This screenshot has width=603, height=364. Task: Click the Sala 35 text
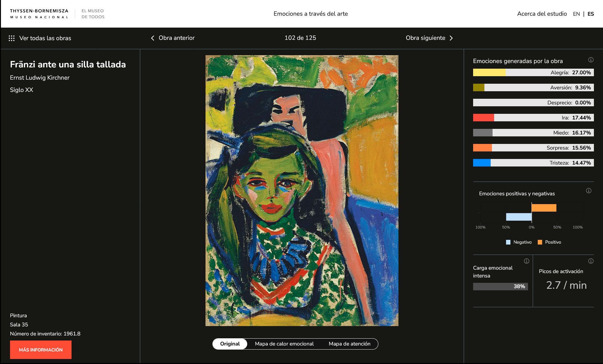pyautogui.click(x=19, y=324)
